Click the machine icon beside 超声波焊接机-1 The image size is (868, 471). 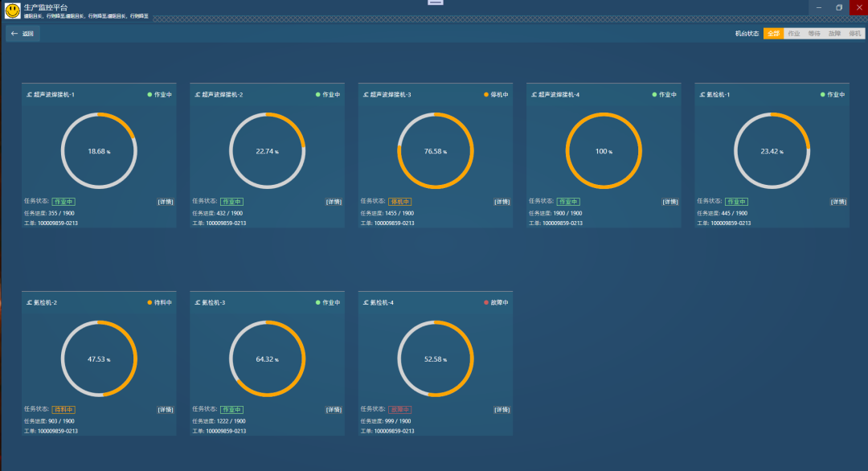30,95
